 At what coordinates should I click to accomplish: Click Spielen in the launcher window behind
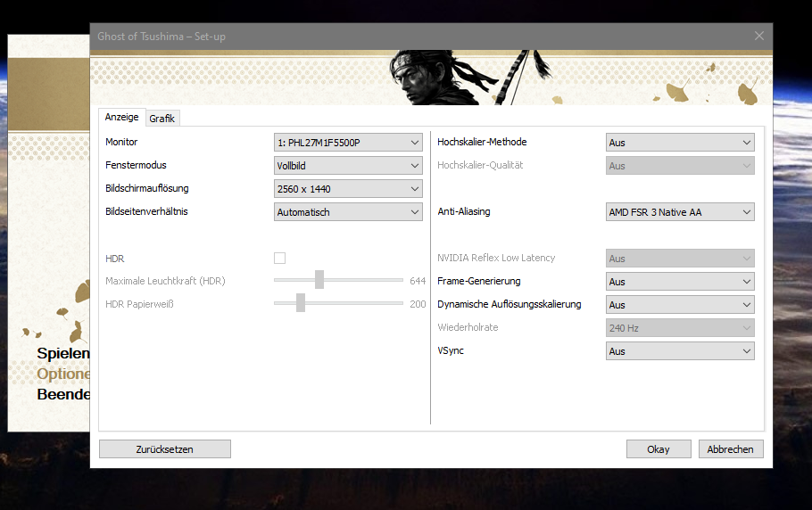click(x=63, y=353)
